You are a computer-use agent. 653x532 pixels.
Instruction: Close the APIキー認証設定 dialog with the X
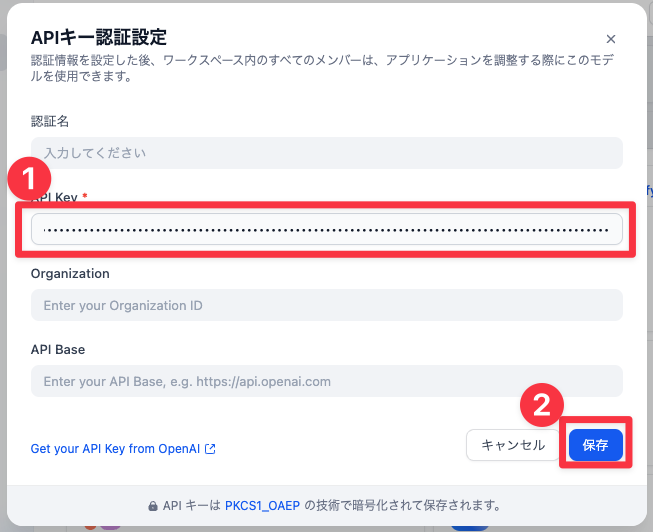click(611, 39)
